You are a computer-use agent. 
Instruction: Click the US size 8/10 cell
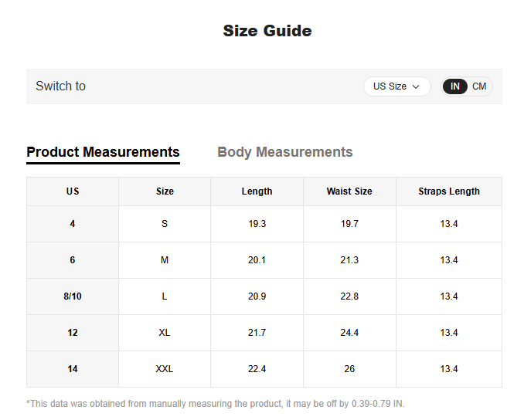[73, 296]
